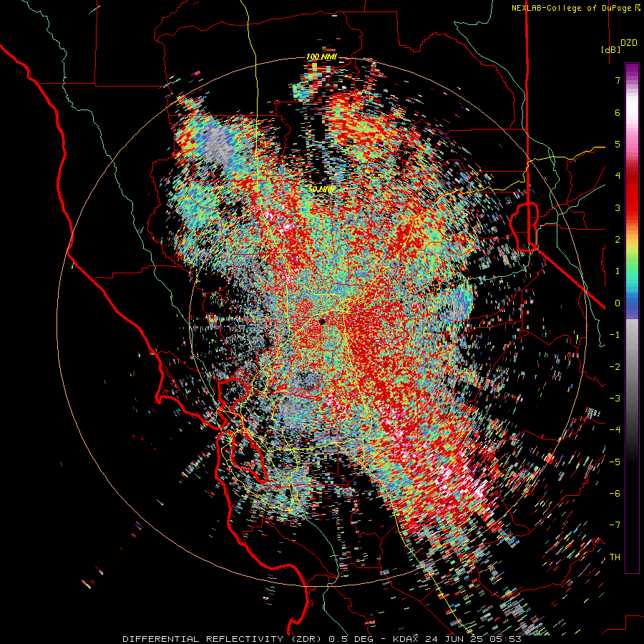Click the 7 value on the color scale
Viewport: 644px width, 644px height.
point(618,80)
